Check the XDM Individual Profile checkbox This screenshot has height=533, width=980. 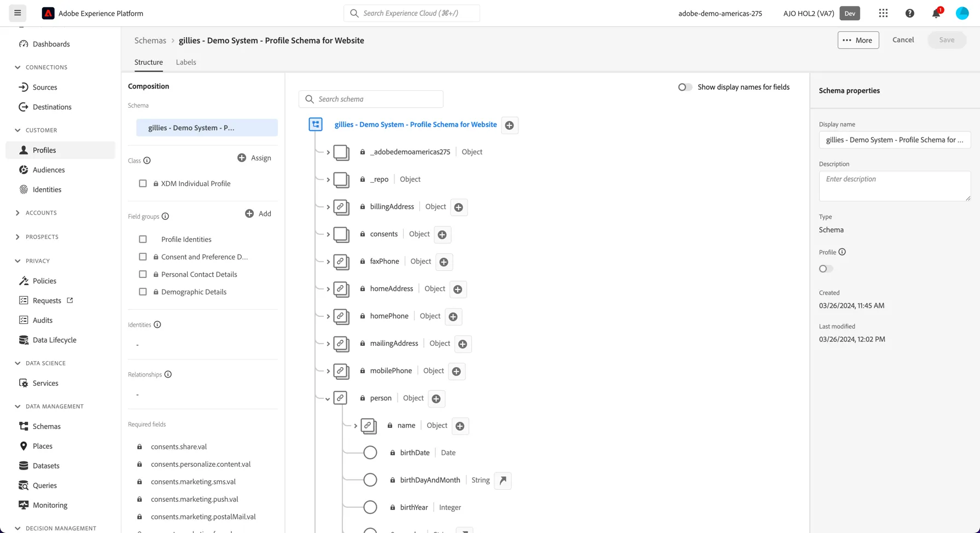click(143, 183)
